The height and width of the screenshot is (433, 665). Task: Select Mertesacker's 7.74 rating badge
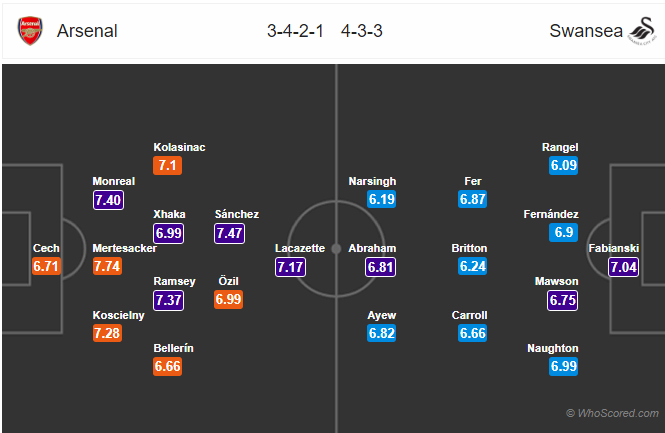pos(108,266)
